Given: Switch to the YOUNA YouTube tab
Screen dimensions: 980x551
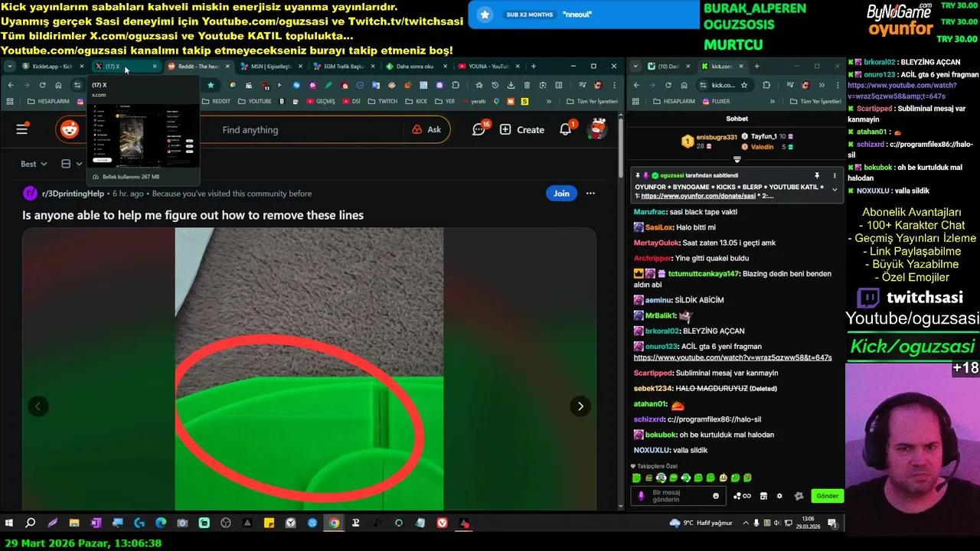Looking at the screenshot, I should point(486,67).
